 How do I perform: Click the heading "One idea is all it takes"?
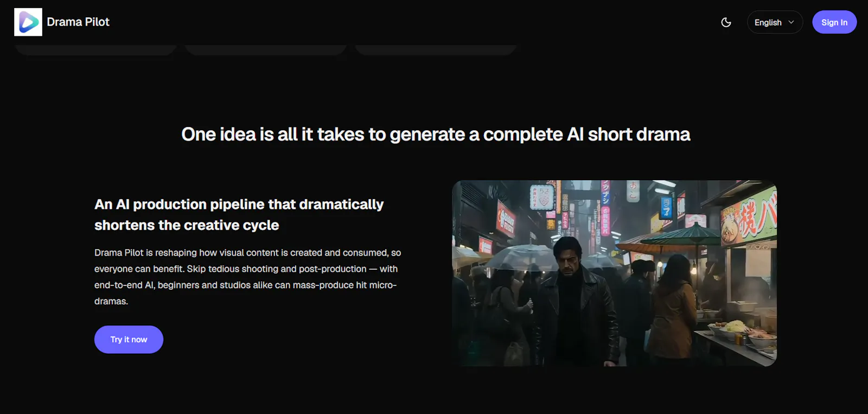click(x=436, y=135)
